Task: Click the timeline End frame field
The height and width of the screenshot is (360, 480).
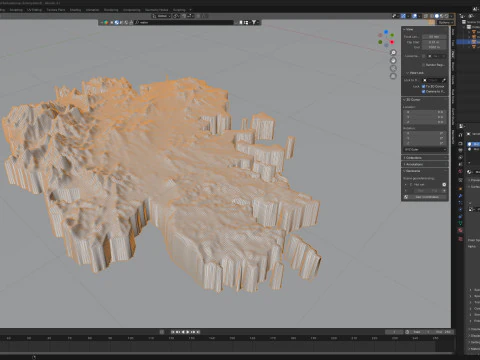Action: point(444,332)
